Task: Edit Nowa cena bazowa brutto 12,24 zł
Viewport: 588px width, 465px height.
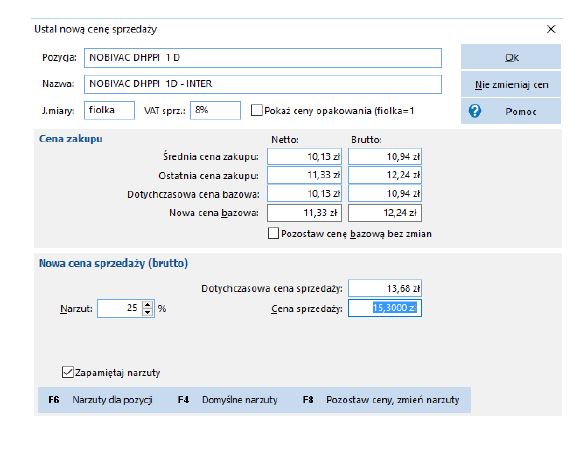Action: (385, 213)
